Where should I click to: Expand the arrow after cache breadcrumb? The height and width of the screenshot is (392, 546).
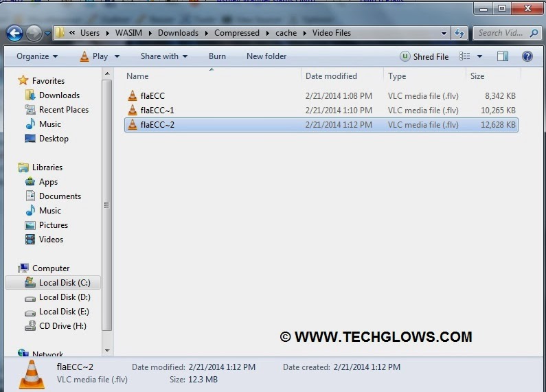(305, 33)
